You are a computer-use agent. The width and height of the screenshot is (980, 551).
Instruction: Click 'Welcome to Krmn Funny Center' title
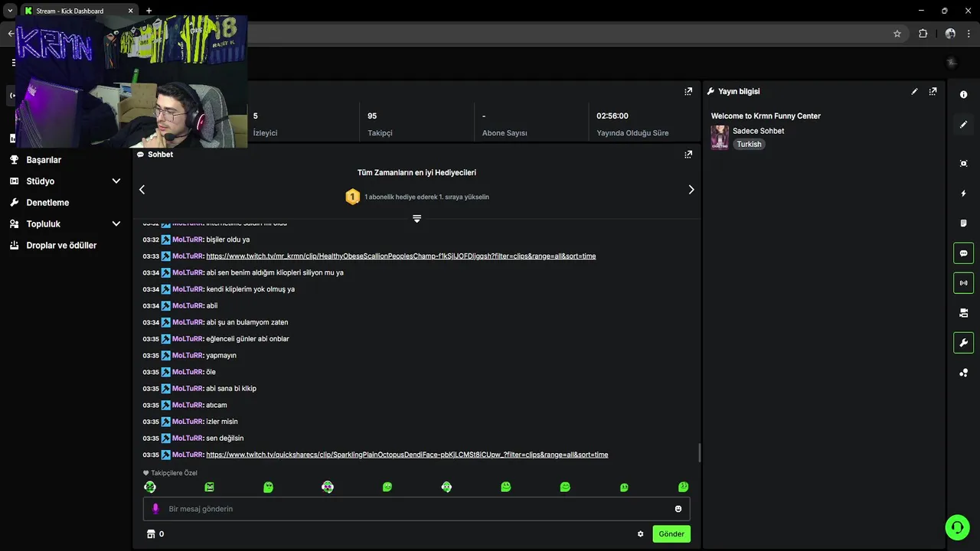[x=766, y=116]
